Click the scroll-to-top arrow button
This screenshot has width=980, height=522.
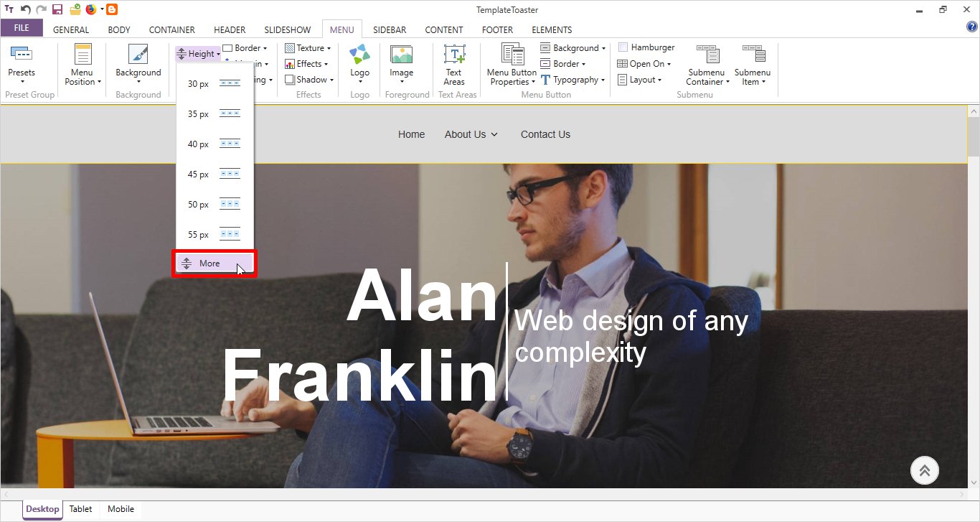(x=925, y=470)
